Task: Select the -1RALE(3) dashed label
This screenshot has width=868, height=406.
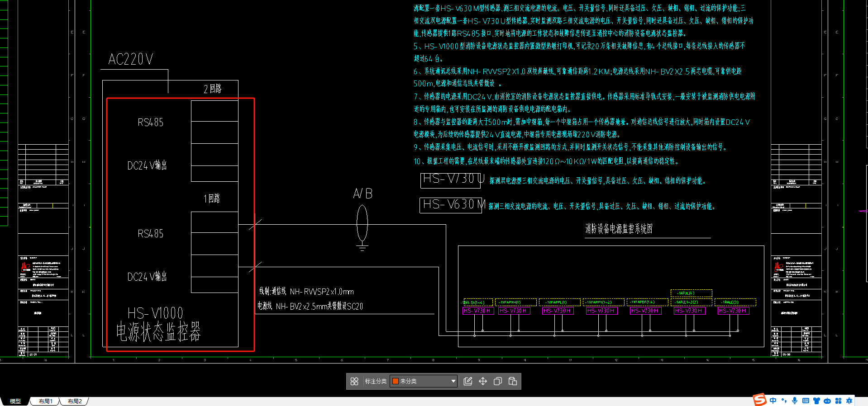Action: [x=735, y=302]
